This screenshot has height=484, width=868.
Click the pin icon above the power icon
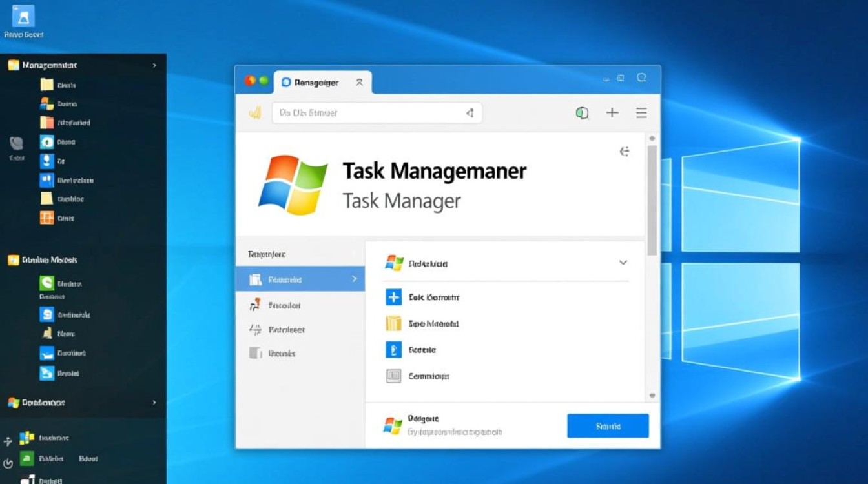tap(8, 441)
